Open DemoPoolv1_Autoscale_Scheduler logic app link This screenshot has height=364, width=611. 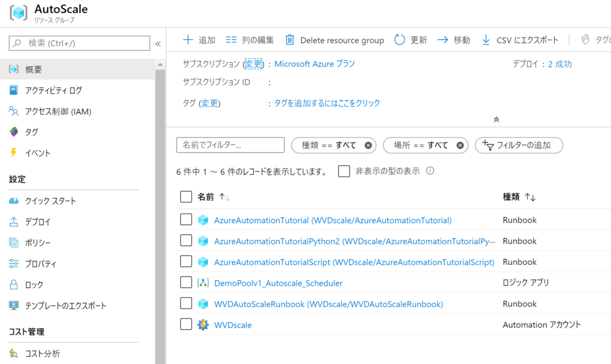pyautogui.click(x=278, y=283)
